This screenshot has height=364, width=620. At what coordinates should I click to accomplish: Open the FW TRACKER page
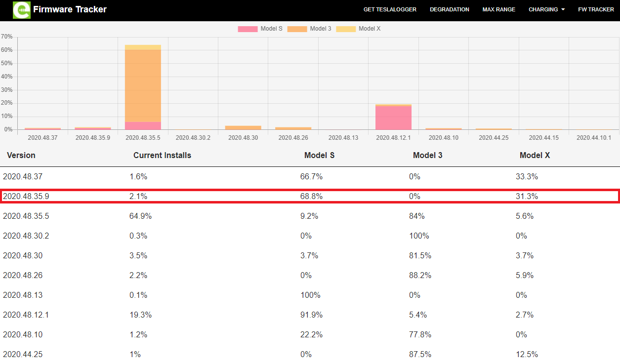[596, 9]
